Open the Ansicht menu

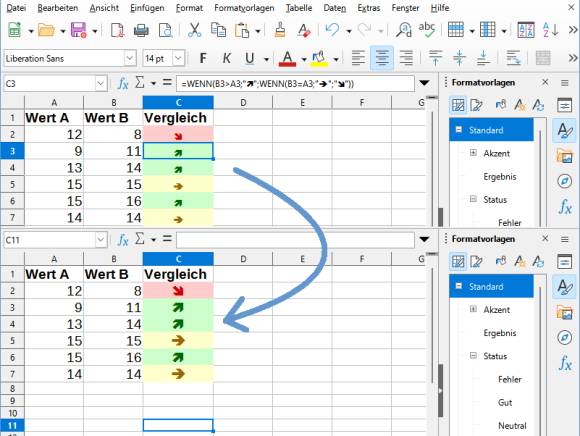(x=104, y=8)
